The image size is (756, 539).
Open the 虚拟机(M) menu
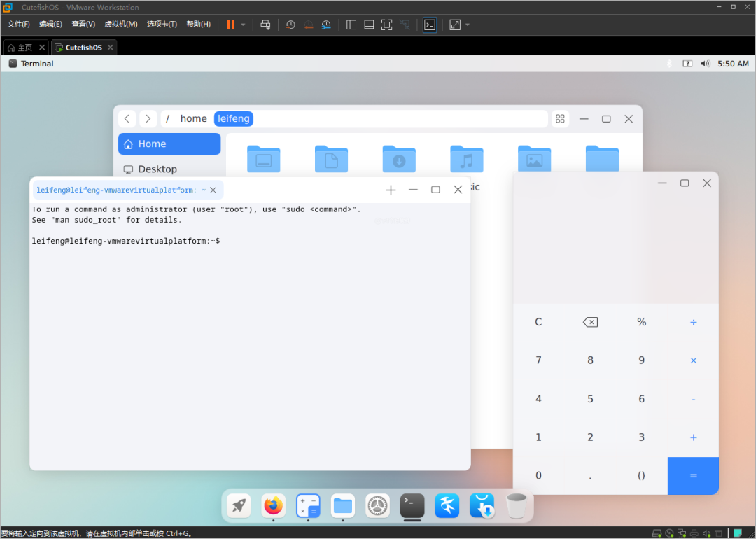point(121,24)
